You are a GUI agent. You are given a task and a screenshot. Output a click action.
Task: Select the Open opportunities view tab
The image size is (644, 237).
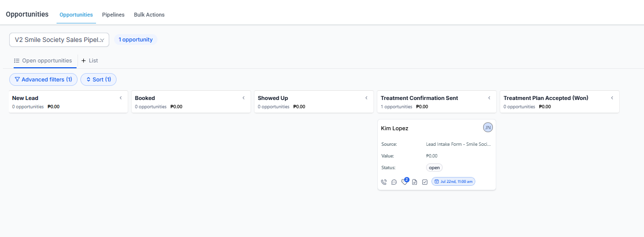tap(43, 60)
